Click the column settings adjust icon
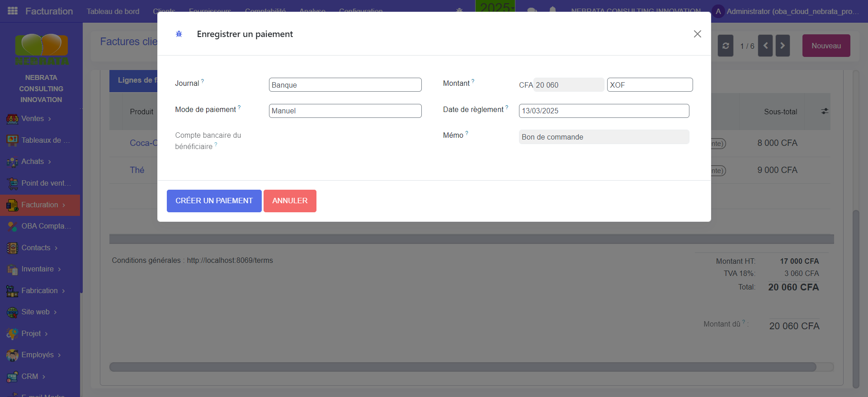868x397 pixels. [x=825, y=111]
